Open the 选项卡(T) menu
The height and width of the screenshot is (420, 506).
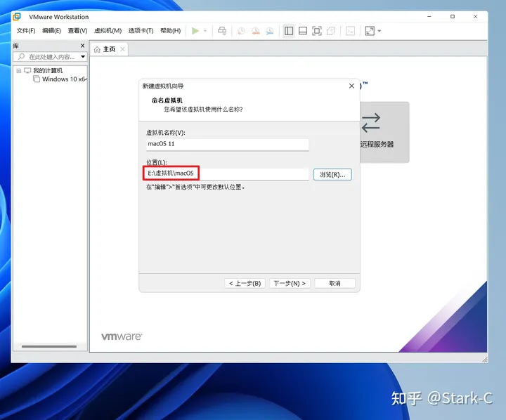click(x=141, y=31)
